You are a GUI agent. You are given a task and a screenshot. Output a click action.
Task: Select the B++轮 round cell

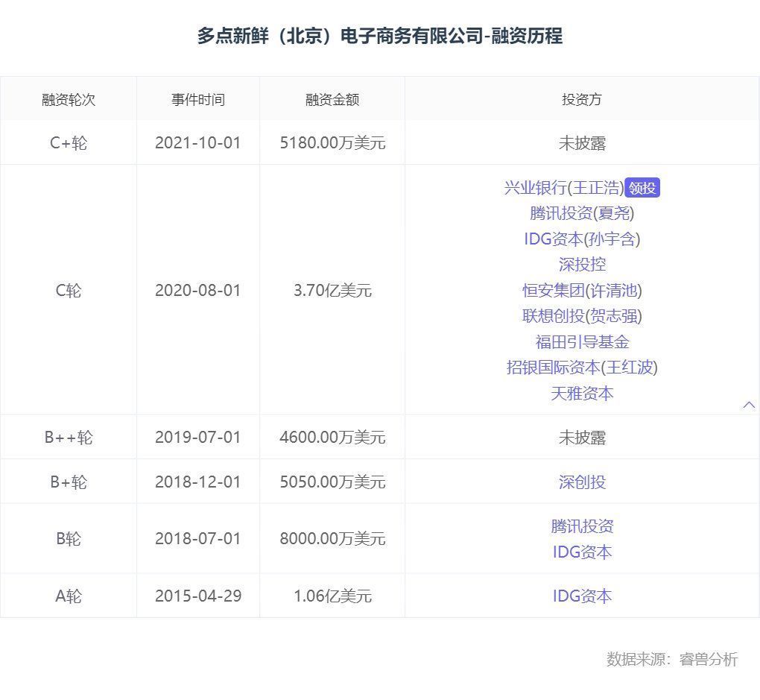coord(69,438)
